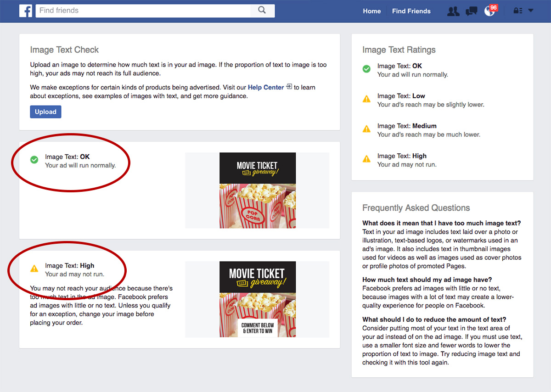Click the external link icon beside Help Center
551x392 pixels.
(x=289, y=87)
